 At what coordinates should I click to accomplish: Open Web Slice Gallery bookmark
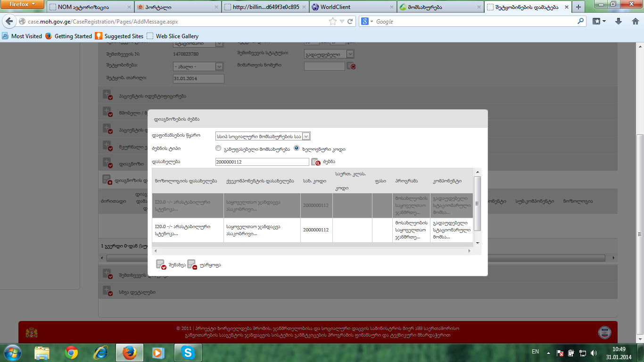177,36
